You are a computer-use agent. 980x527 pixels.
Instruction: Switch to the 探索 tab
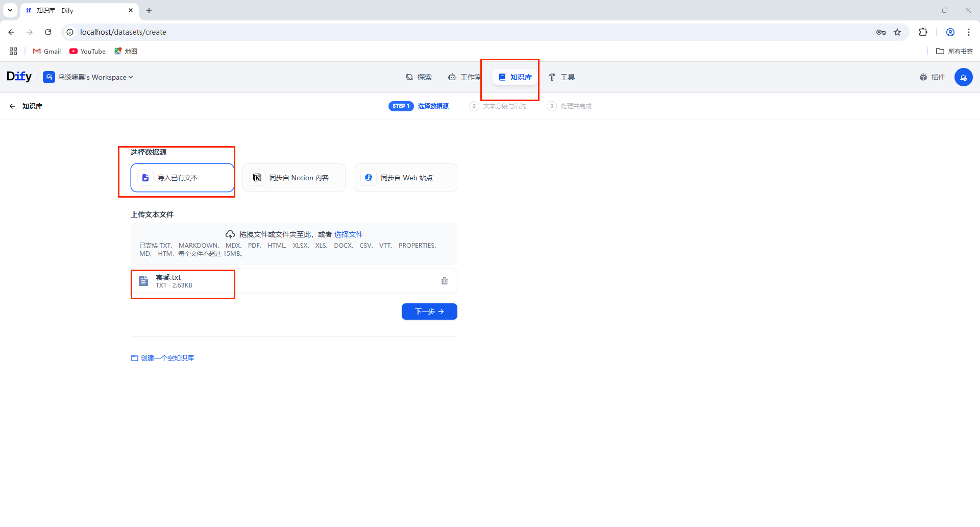[419, 77]
